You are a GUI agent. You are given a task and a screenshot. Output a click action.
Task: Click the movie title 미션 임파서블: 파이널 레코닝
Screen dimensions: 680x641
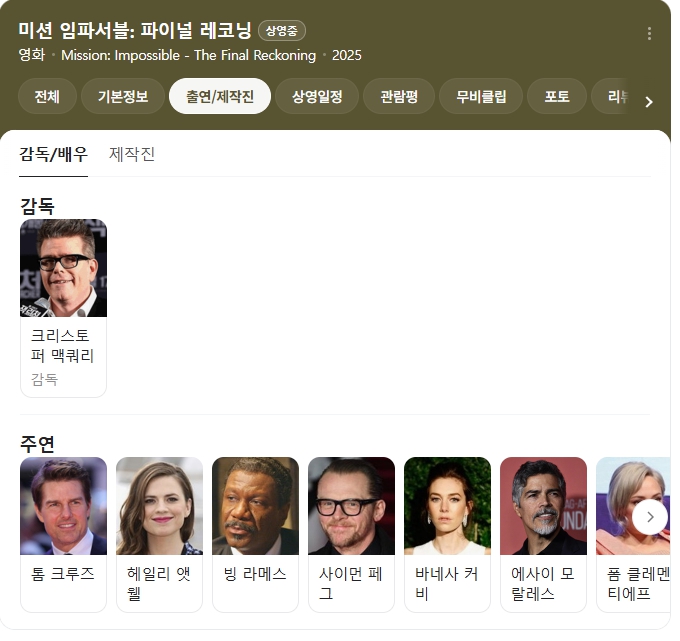(x=135, y=30)
